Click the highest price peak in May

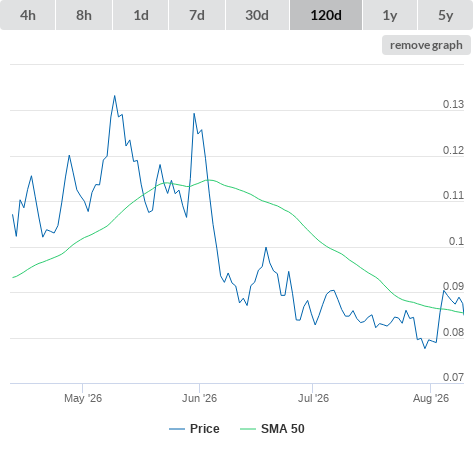pos(115,96)
